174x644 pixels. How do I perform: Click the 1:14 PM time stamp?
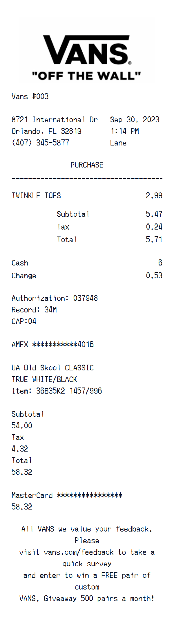pyautogui.click(x=124, y=131)
